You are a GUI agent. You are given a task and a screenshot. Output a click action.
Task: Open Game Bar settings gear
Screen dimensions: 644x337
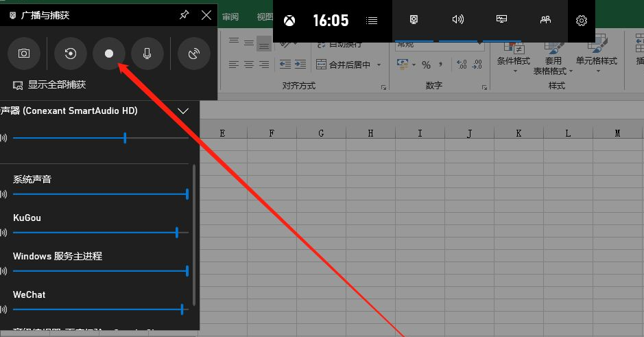click(581, 21)
